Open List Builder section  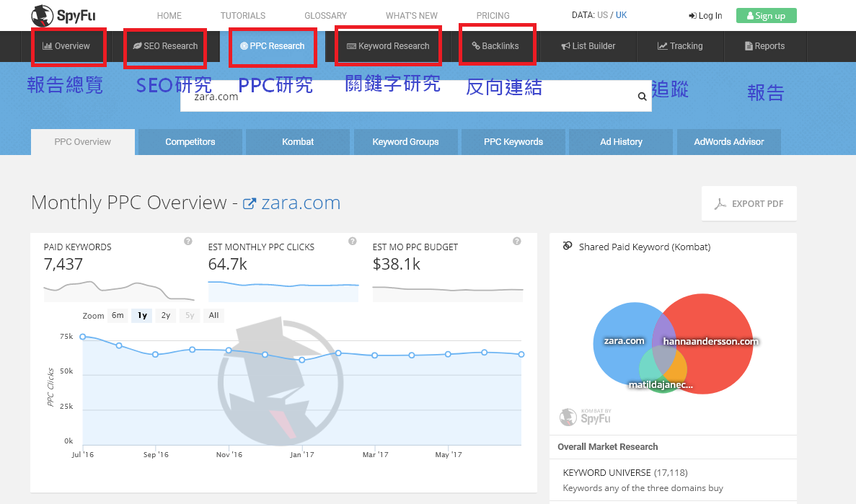(x=588, y=46)
